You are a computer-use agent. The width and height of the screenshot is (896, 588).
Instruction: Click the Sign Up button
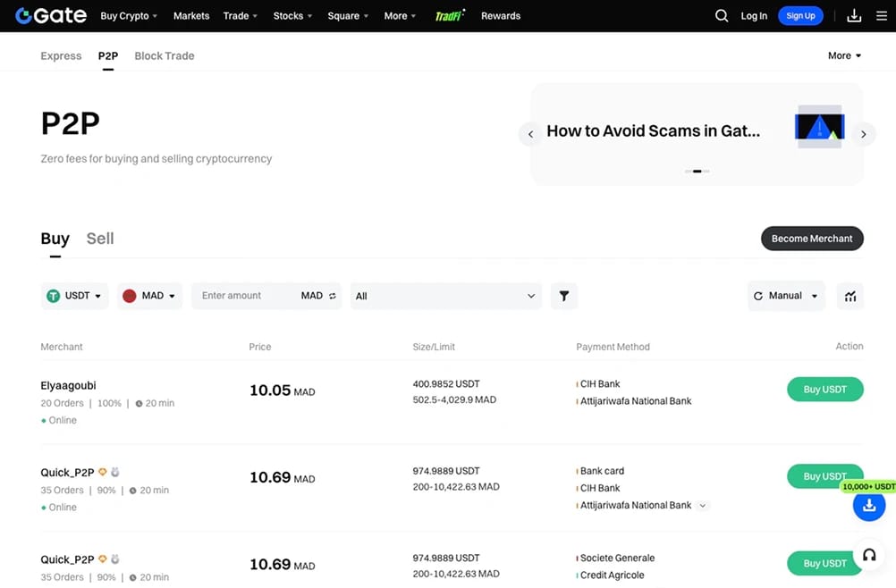click(x=800, y=16)
